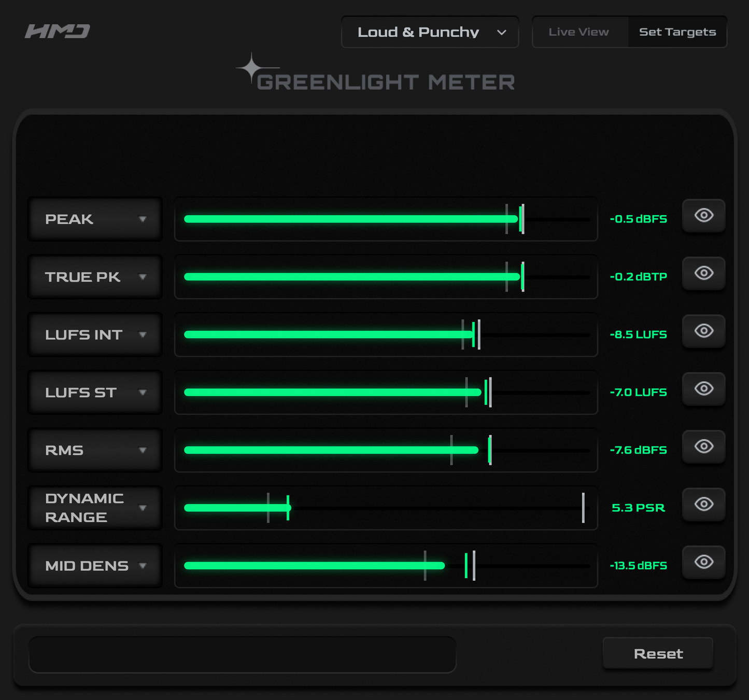Screen dimensions: 749x700
Task: Click the empty status field beside Reset
Action: (x=243, y=654)
